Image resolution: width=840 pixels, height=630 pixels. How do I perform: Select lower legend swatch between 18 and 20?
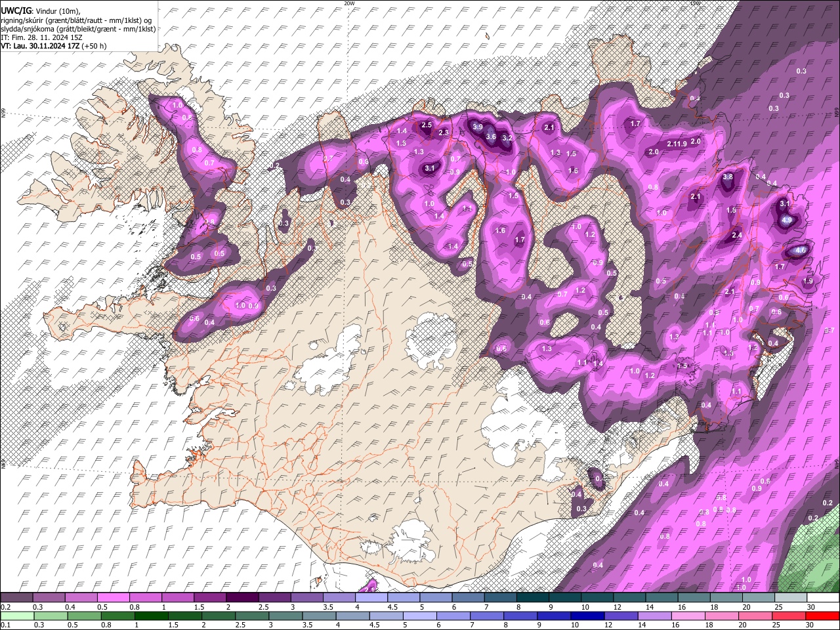click(721, 616)
